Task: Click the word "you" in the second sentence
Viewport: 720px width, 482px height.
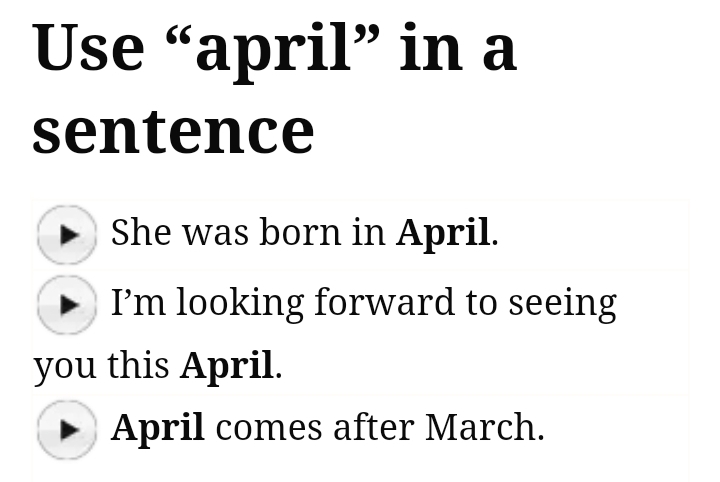Action: pos(65,367)
